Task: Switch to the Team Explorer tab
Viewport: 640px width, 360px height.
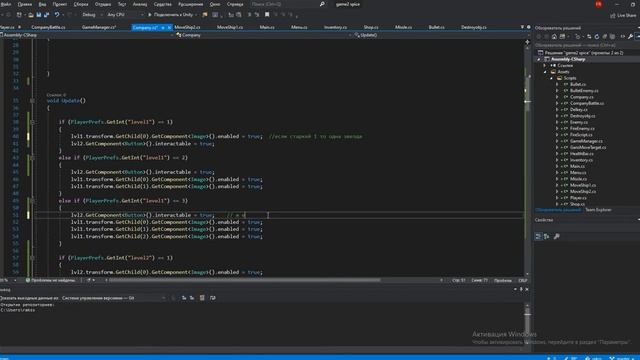Action: 598,210
